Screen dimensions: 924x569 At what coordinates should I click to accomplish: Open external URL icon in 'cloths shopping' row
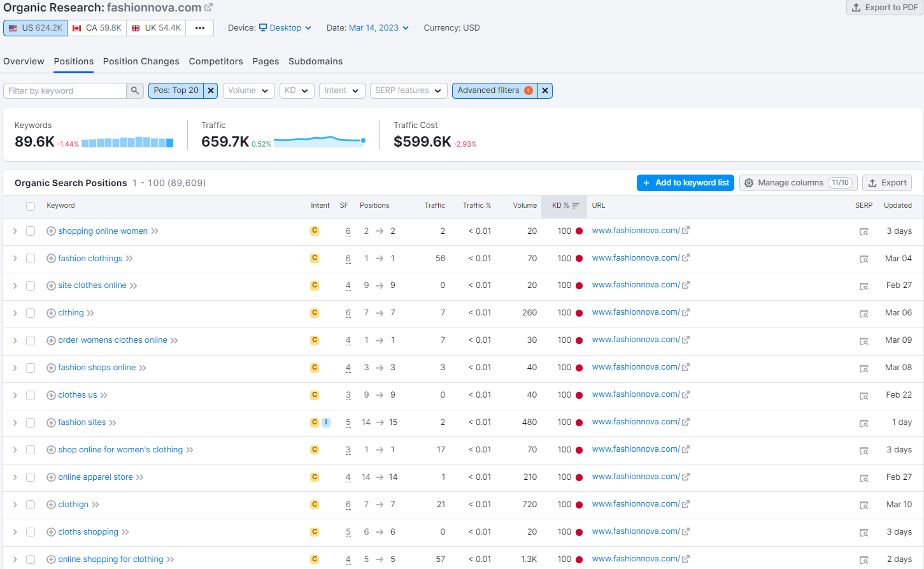click(x=686, y=531)
